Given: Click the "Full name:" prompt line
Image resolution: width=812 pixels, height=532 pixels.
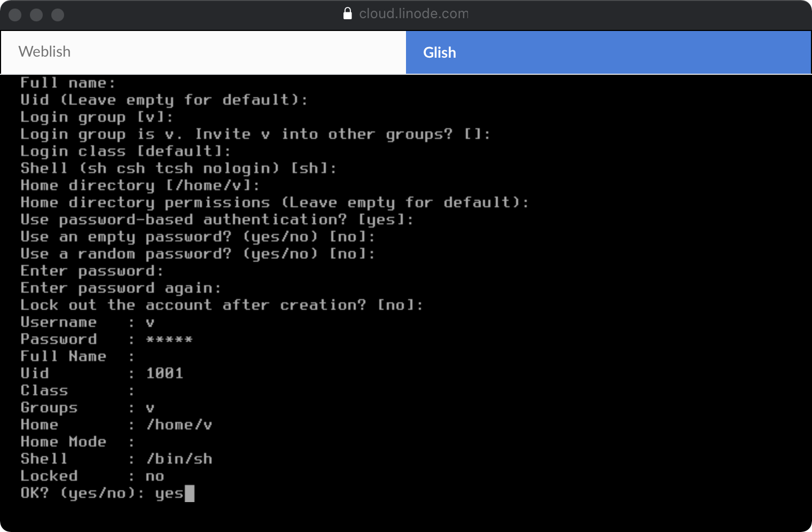Looking at the screenshot, I should point(68,83).
